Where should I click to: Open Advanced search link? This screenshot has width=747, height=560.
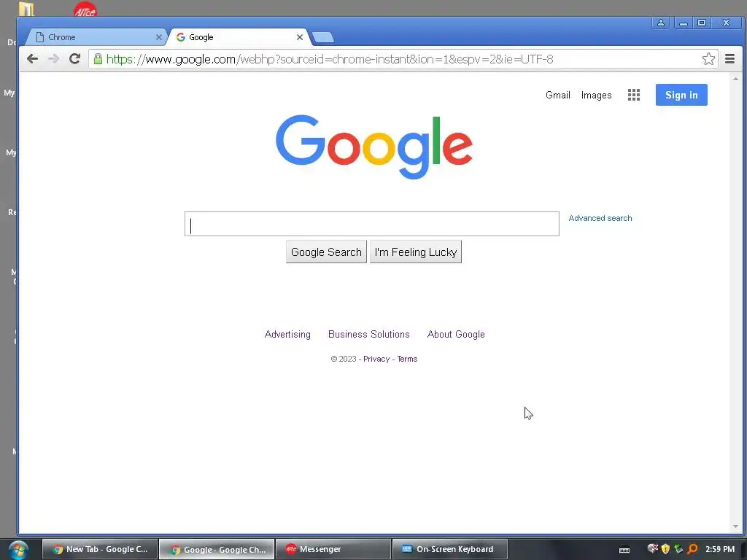pyautogui.click(x=600, y=218)
